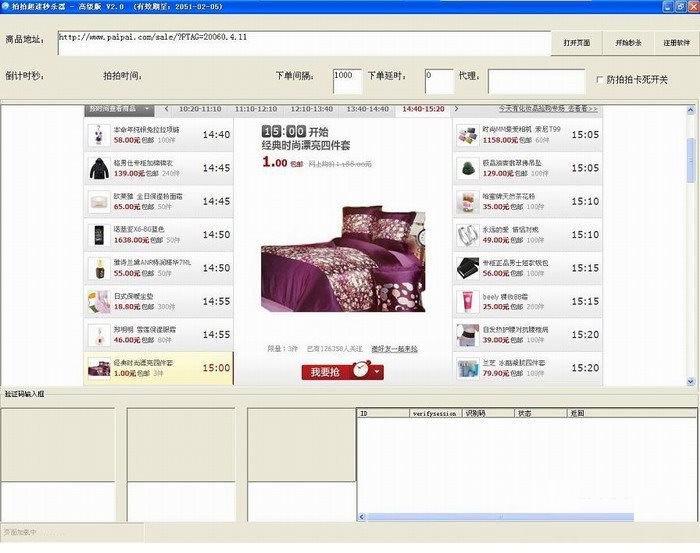The image size is (700, 553).
Task: Start the flash sale with 开始秒杀
Action: coord(628,43)
